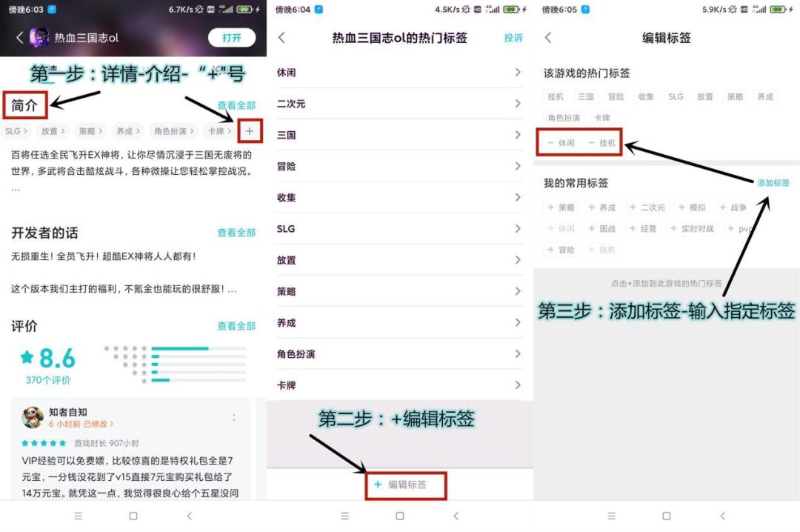
Task: Expand the 放置 row chevron in 热门标签 list
Action: coord(518,260)
